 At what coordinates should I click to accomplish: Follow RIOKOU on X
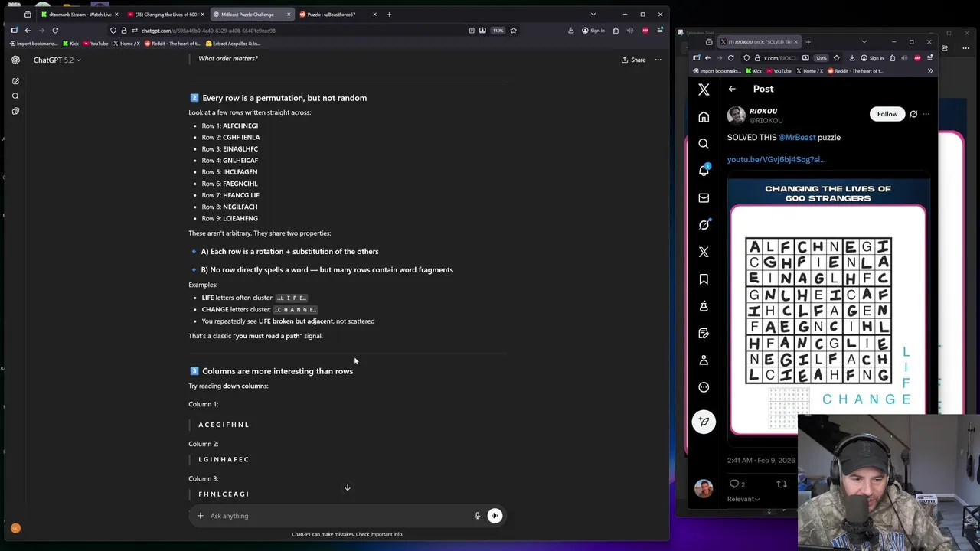pos(887,114)
